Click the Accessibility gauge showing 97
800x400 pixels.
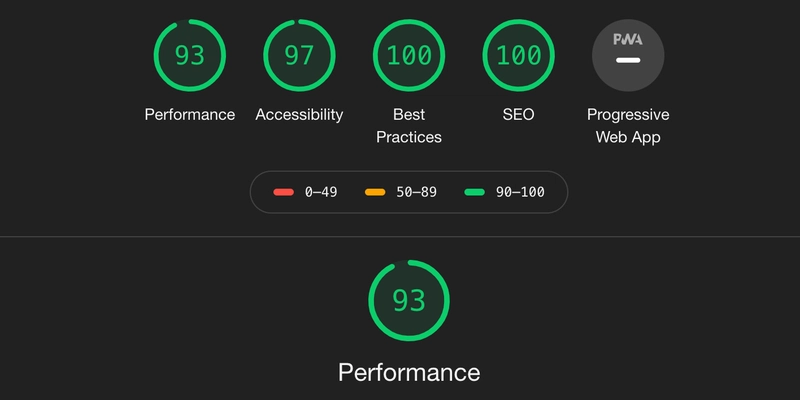click(x=299, y=56)
